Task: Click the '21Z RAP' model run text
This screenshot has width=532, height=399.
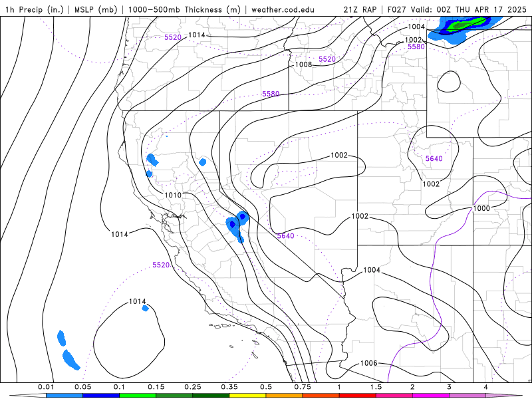Action: (360, 9)
